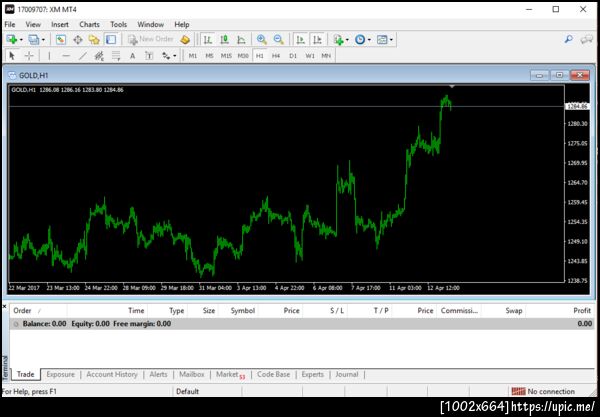Toggle chart Auto Scroll

pos(300,39)
